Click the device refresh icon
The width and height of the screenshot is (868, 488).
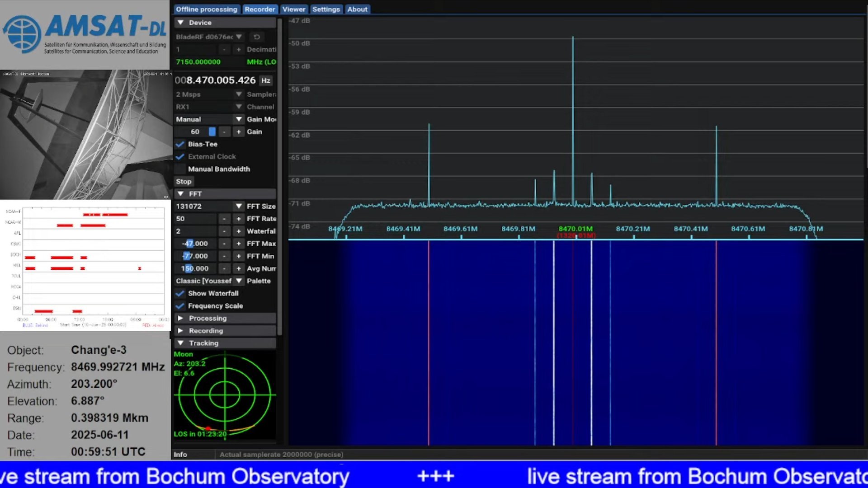tap(256, 37)
